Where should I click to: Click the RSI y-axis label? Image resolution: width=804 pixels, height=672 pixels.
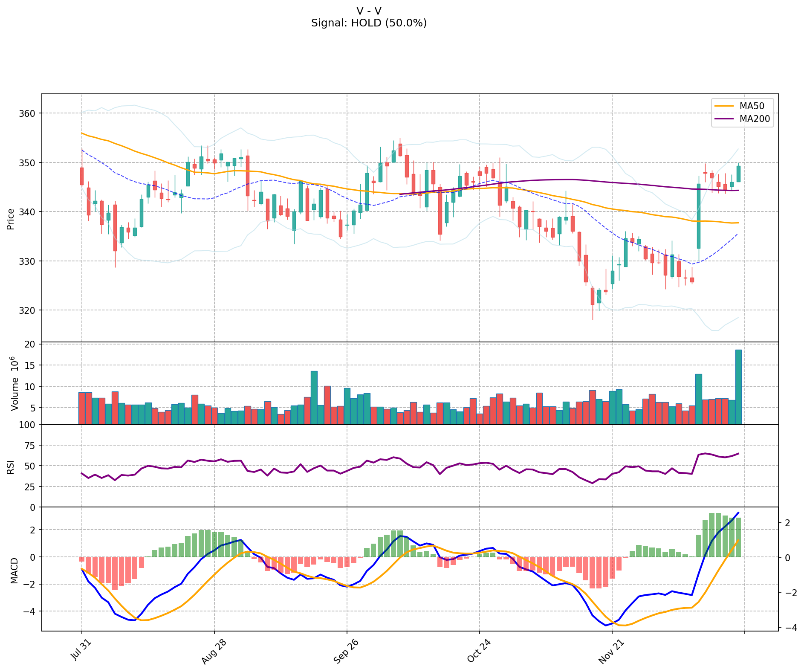[11, 466]
